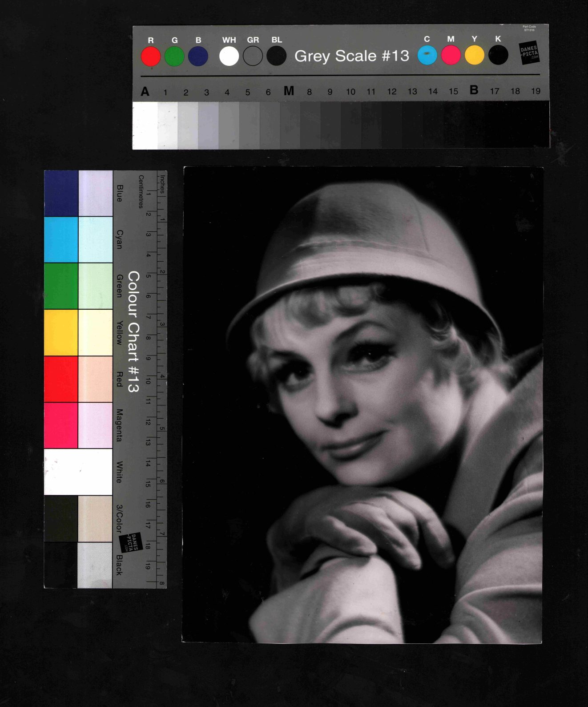
Task: Pick the white step under letter A
Action: 145,125
